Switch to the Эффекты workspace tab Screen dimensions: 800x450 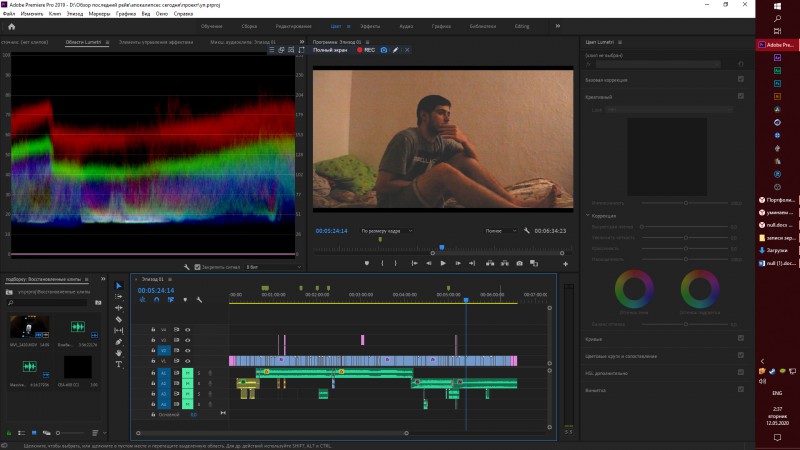371,24
